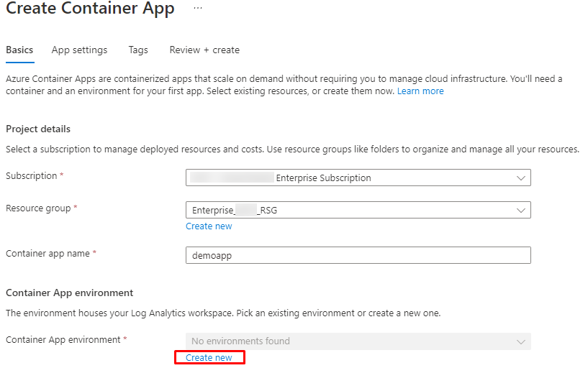The width and height of the screenshot is (588, 368).
Task: Click the Resource group field label
Action: (38, 208)
